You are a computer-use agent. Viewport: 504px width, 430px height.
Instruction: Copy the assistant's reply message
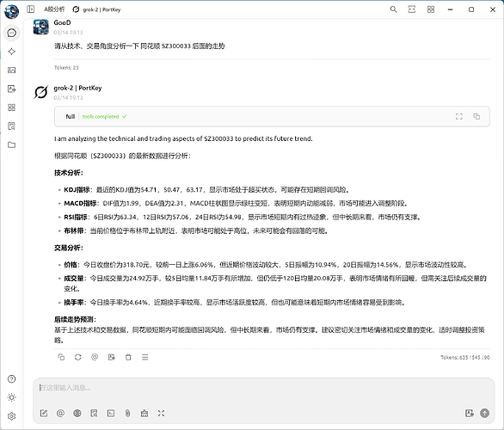[61, 357]
